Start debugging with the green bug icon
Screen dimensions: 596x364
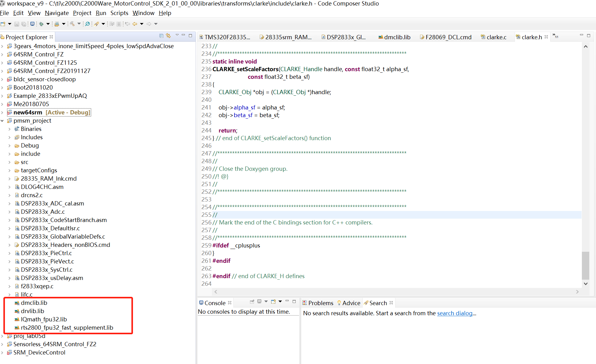[41, 24]
